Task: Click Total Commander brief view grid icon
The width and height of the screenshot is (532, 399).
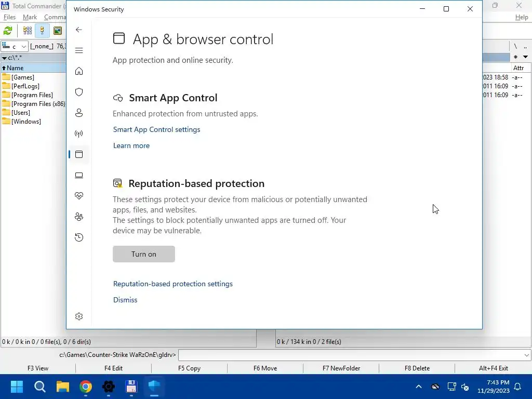Action: click(27, 31)
